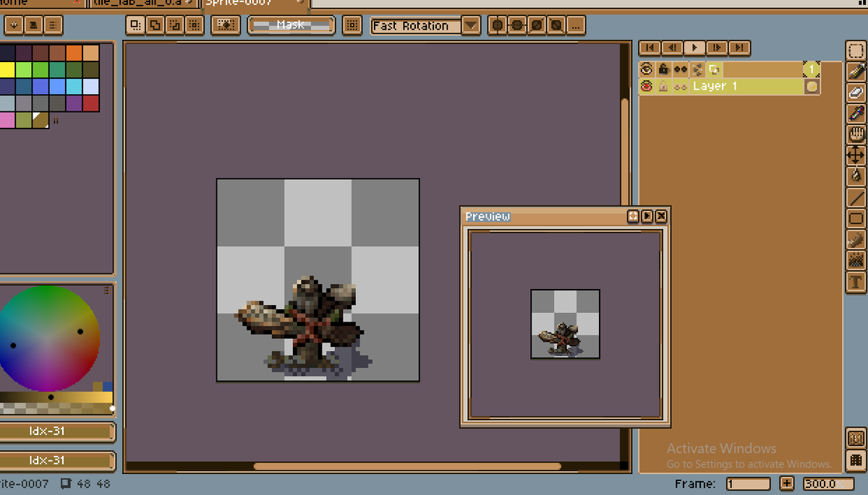Click the Replace selection mode icon
The width and height of the screenshot is (868, 495).
click(x=135, y=25)
